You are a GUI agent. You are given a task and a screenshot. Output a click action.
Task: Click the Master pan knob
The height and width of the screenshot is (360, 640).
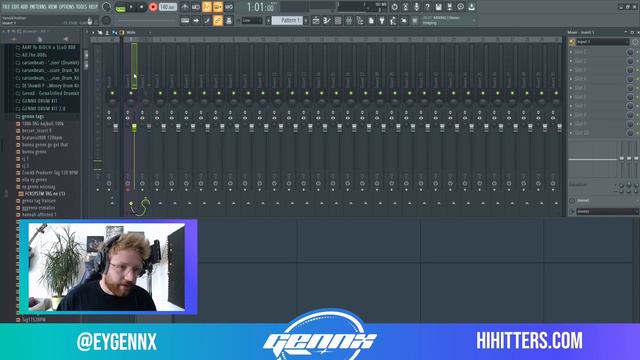tap(112, 102)
